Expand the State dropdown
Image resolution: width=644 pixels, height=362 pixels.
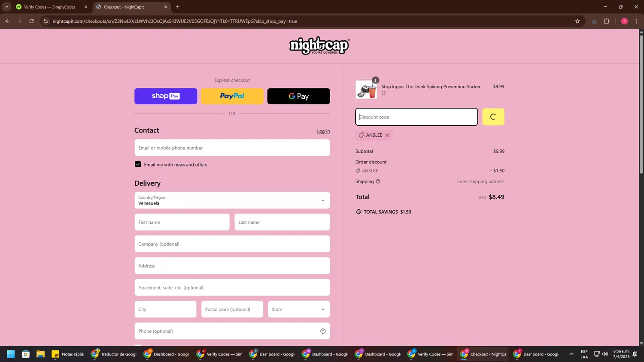[299, 309]
